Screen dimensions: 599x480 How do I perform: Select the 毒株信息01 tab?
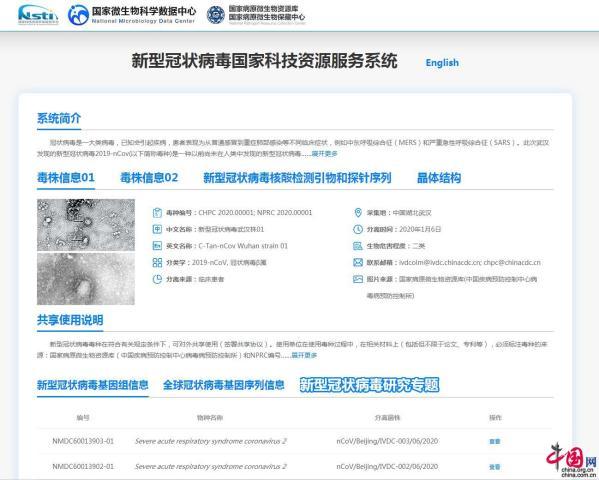point(66,178)
